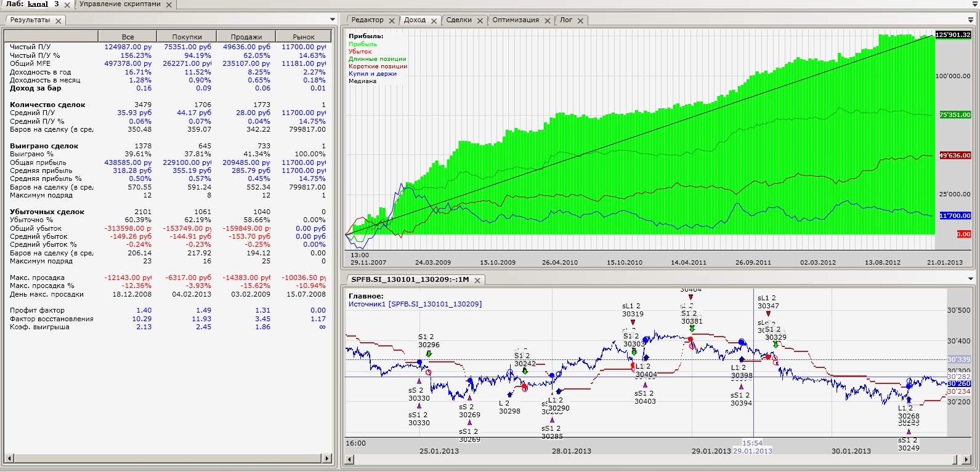Screen dimensions: 980x472
Task: Click the Продажи column header
Action: pos(246,37)
